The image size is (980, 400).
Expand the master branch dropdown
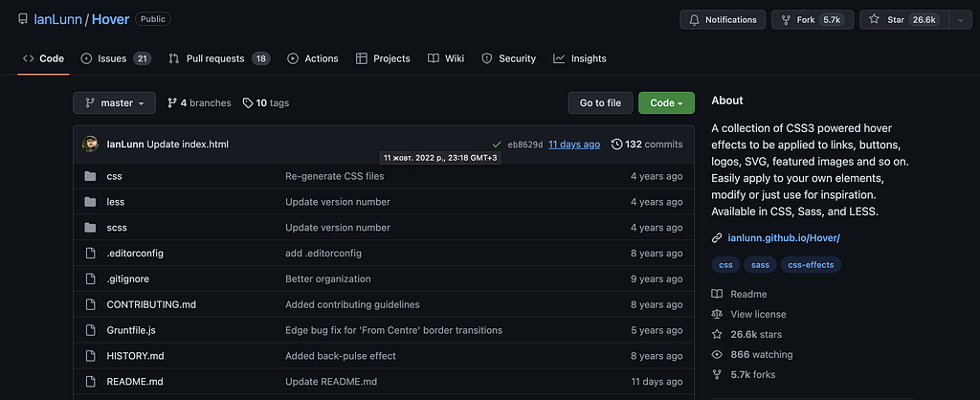[115, 103]
